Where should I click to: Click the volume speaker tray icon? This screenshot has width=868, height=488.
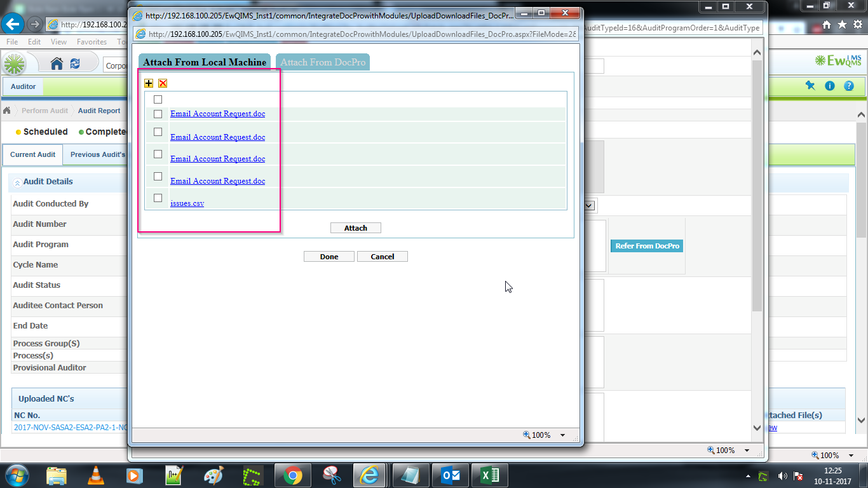pyautogui.click(x=782, y=475)
